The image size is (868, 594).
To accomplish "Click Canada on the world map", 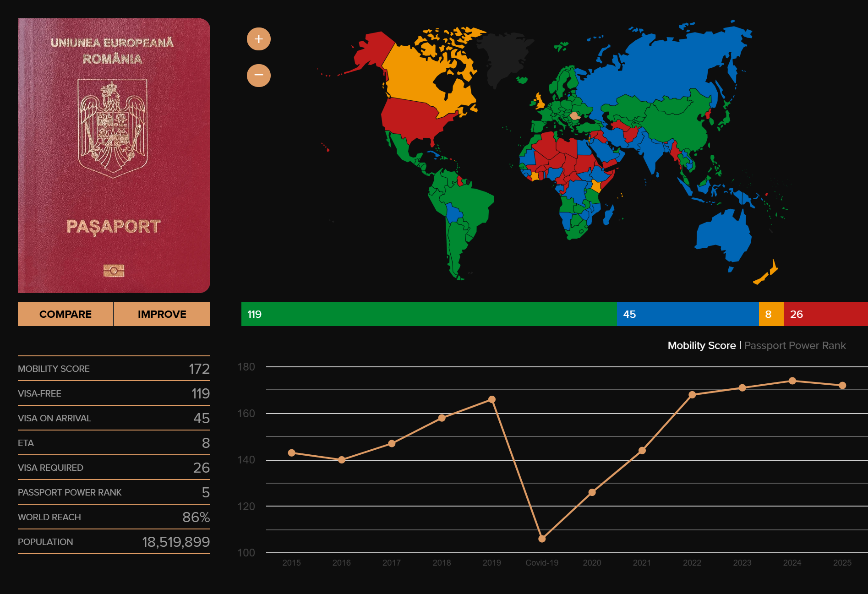I will click(415, 78).
